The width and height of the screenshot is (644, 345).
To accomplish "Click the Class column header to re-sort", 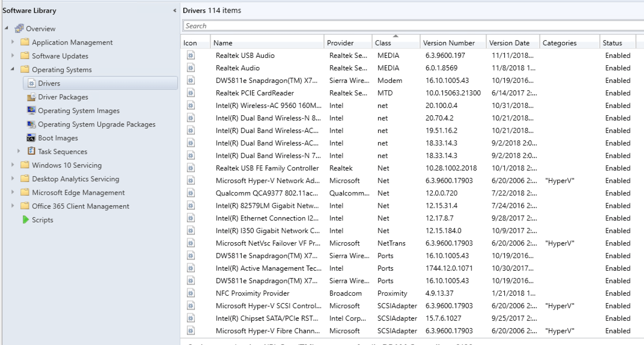I will point(383,43).
